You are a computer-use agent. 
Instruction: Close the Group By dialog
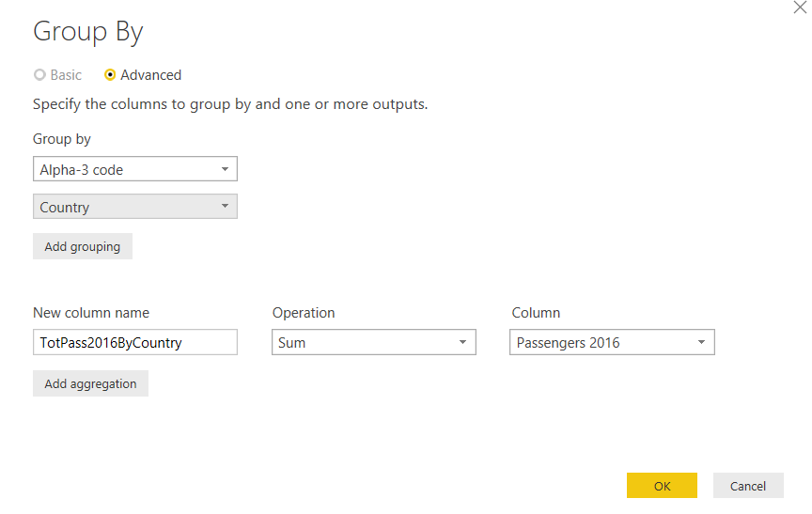(x=800, y=8)
